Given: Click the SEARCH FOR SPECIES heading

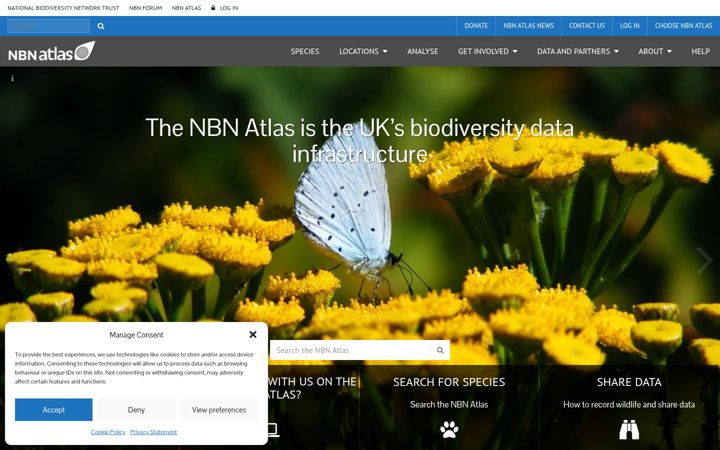Looking at the screenshot, I should coord(449,382).
